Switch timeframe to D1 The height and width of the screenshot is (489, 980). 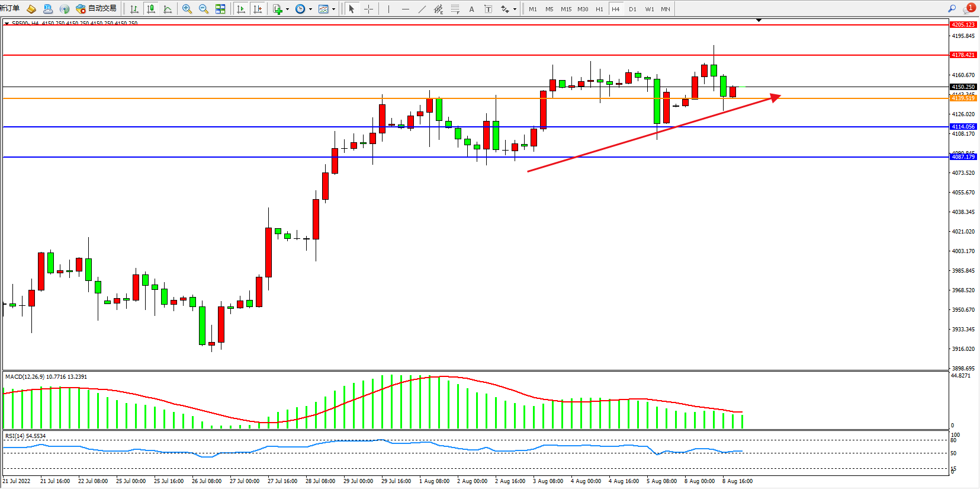[x=632, y=9]
